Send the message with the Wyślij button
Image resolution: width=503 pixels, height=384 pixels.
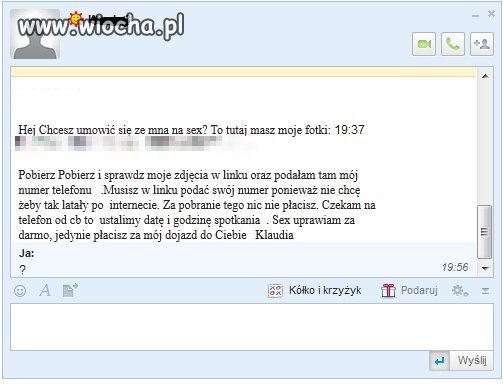pyautogui.click(x=472, y=360)
